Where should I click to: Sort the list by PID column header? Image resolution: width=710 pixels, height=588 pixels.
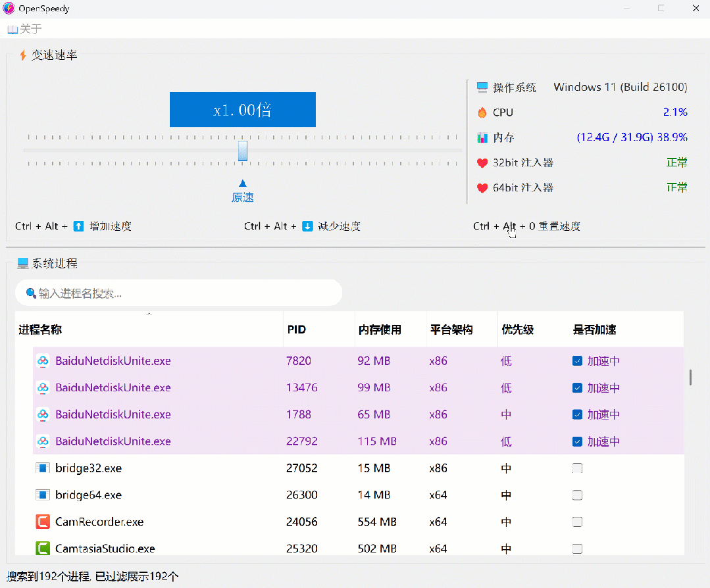297,330
